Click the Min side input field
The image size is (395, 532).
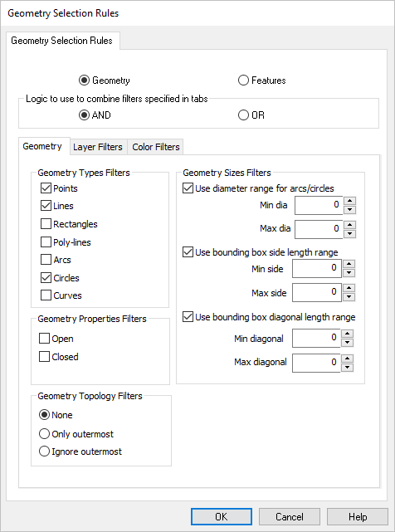pyautogui.click(x=317, y=269)
